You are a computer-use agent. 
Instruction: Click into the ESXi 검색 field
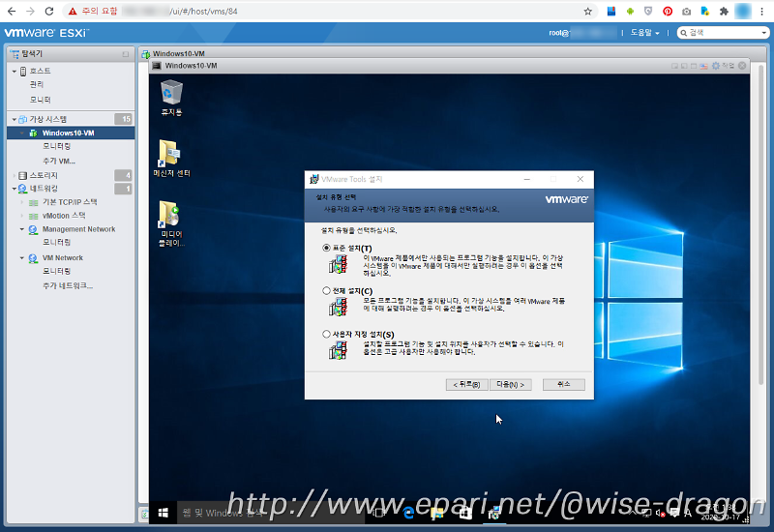click(723, 33)
